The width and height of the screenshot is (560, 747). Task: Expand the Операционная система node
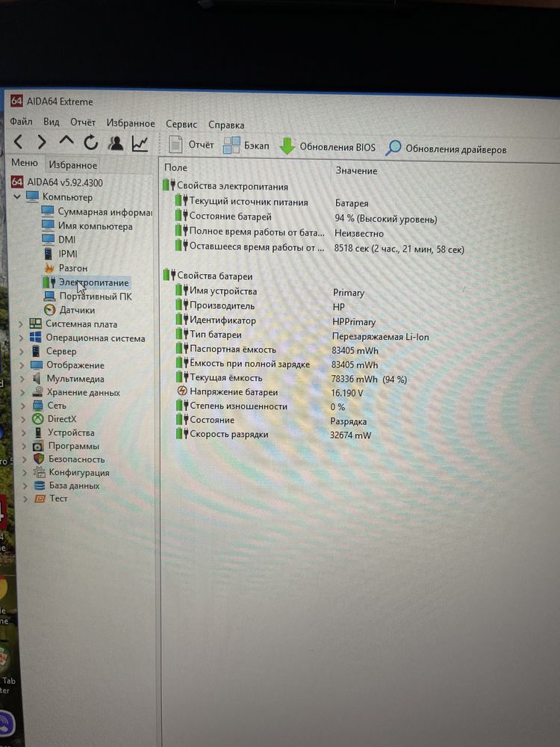[21, 338]
